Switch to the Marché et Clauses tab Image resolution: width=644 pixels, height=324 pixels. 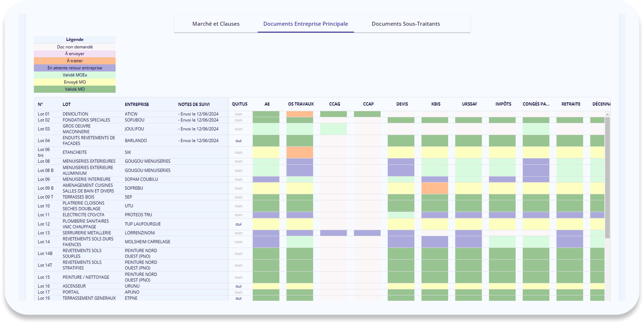coord(216,24)
